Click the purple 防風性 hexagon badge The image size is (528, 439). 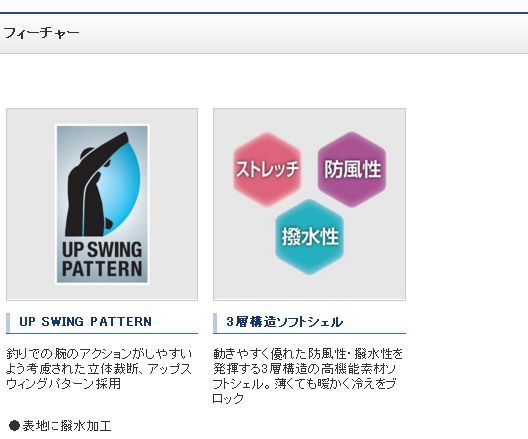coord(352,169)
